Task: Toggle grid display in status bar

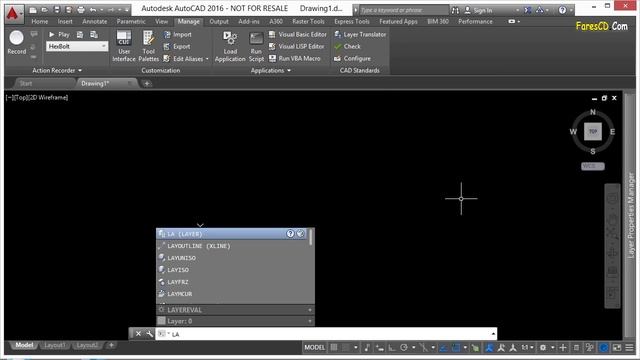Action: [334, 347]
